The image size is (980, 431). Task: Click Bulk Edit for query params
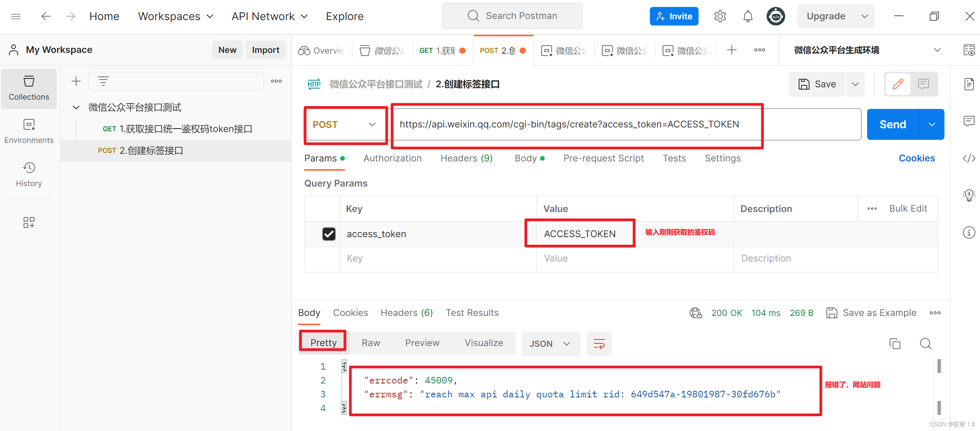pyautogui.click(x=908, y=209)
